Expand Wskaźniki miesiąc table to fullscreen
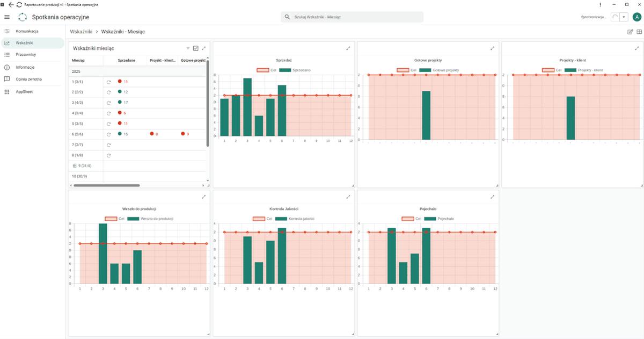 [204, 48]
